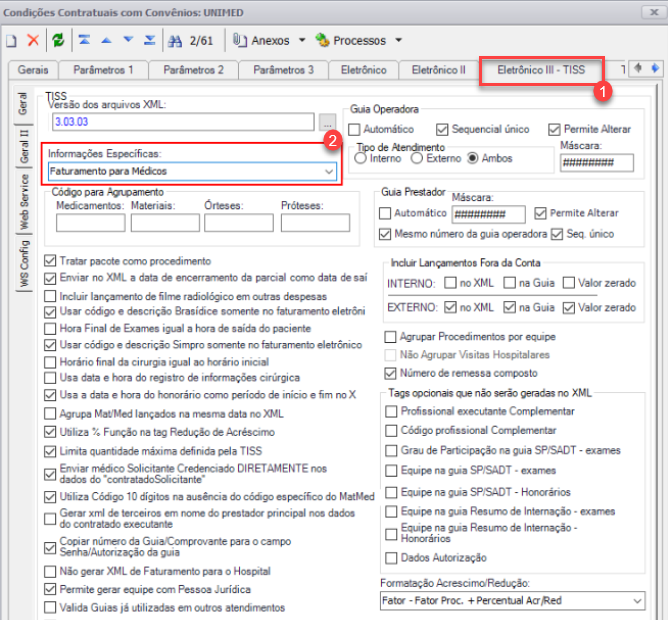Enable Não gerar XML de Faturamento para Hospital
The height and width of the screenshot is (620, 668).
coord(50,571)
